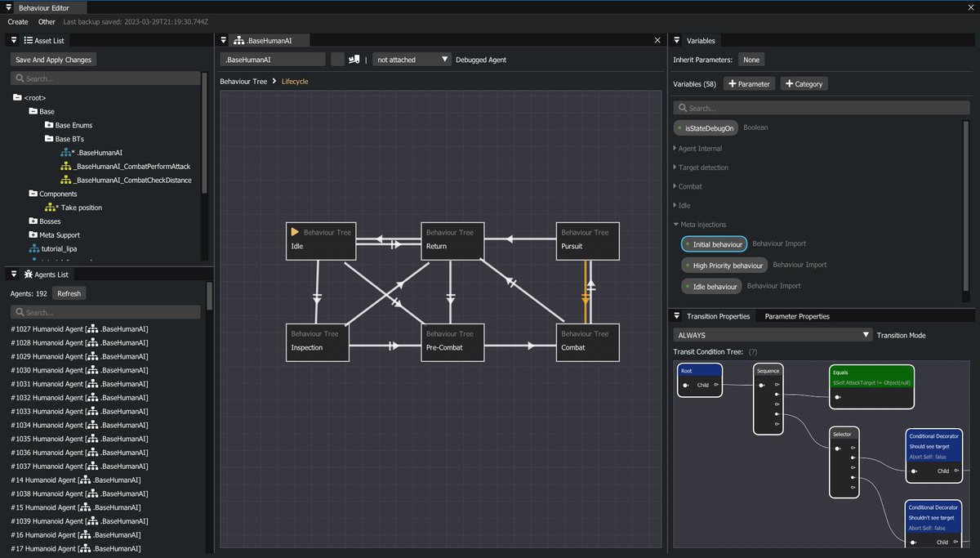Viewport: 980px width, 558px height.
Task: Click the search icon in the Variables search box
Action: tap(683, 108)
